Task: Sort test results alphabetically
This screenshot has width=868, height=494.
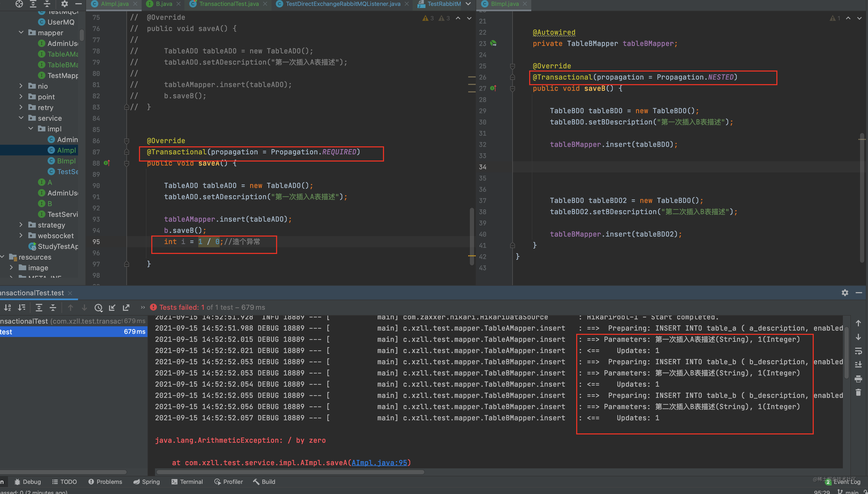Action: (x=7, y=307)
